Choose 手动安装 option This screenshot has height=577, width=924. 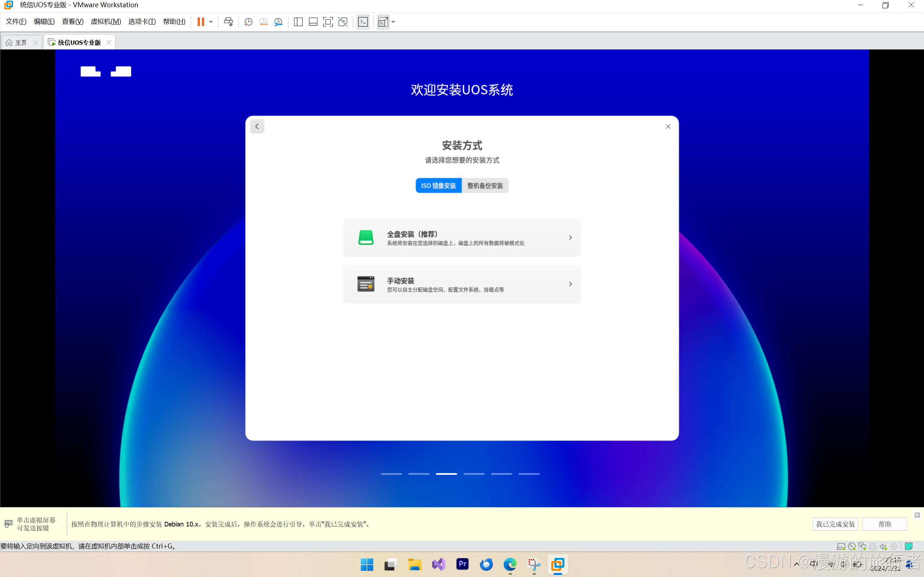tap(462, 284)
